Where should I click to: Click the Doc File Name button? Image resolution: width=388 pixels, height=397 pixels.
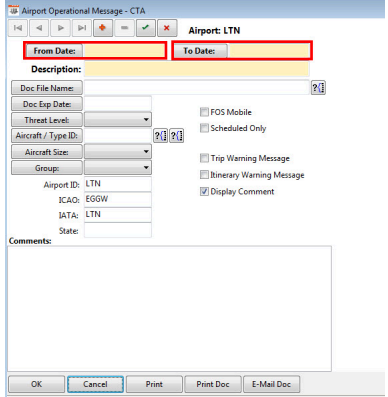point(47,88)
